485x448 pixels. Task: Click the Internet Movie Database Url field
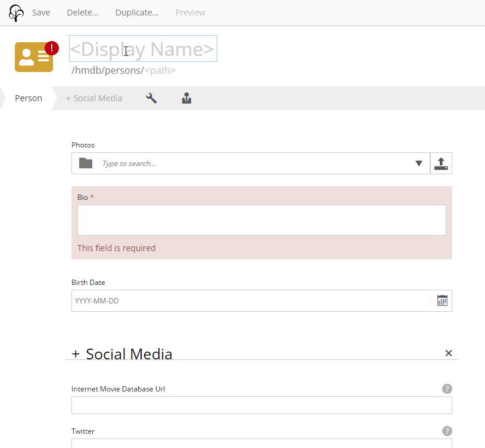[x=262, y=405]
